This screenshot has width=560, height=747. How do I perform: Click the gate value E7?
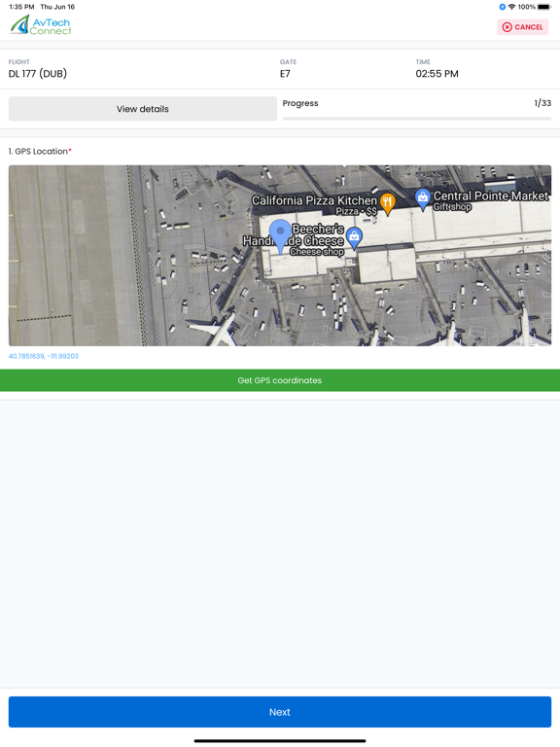(x=285, y=74)
